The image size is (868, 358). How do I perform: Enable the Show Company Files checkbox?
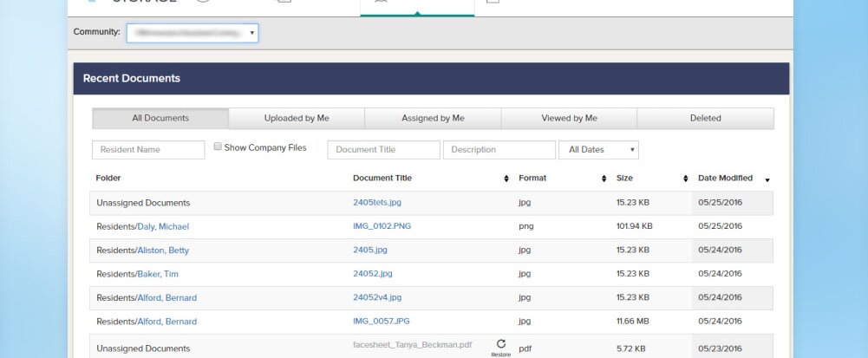(219, 147)
